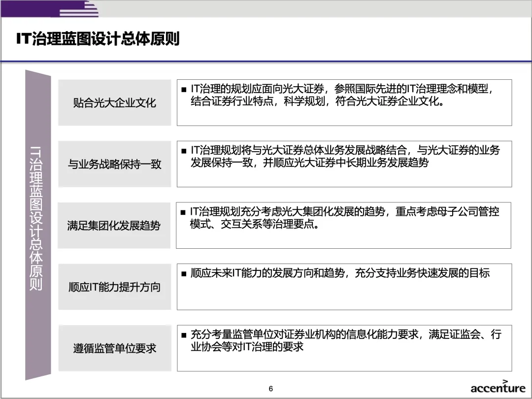The image size is (532, 399).
Task: Click the 贴合光大企业文化 label box
Action: click(x=115, y=102)
